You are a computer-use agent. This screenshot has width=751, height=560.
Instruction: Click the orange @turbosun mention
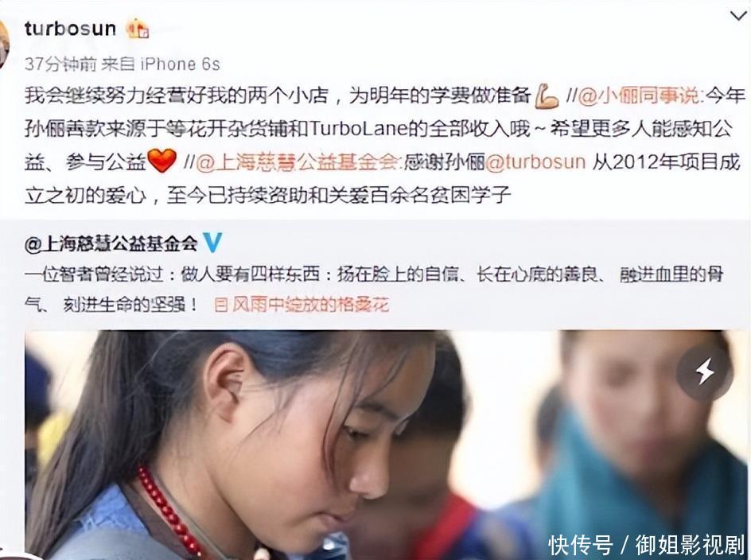(x=535, y=162)
